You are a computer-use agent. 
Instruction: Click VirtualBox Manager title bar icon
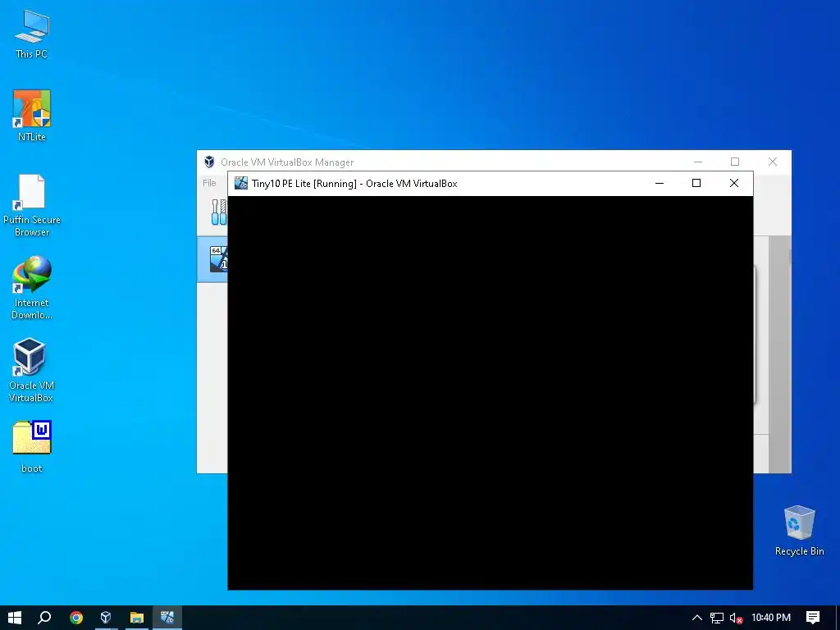coord(209,162)
